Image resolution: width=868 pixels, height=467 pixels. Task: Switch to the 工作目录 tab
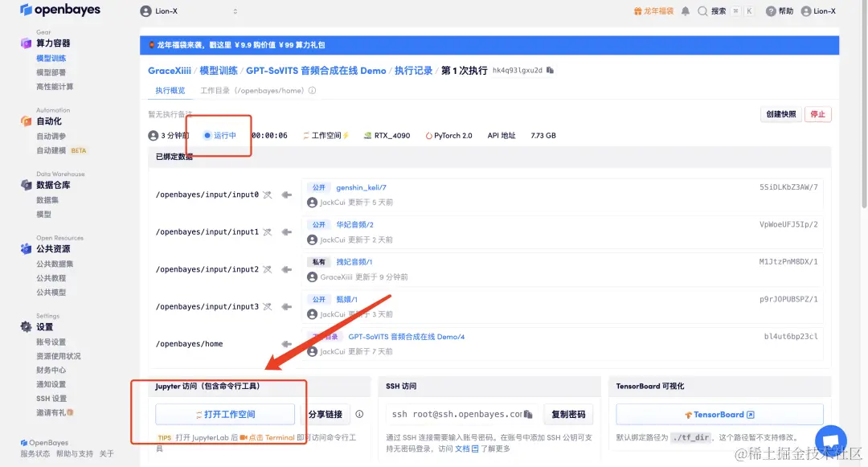coord(252,91)
